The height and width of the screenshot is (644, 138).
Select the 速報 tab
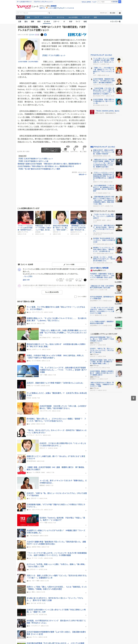point(28,17)
